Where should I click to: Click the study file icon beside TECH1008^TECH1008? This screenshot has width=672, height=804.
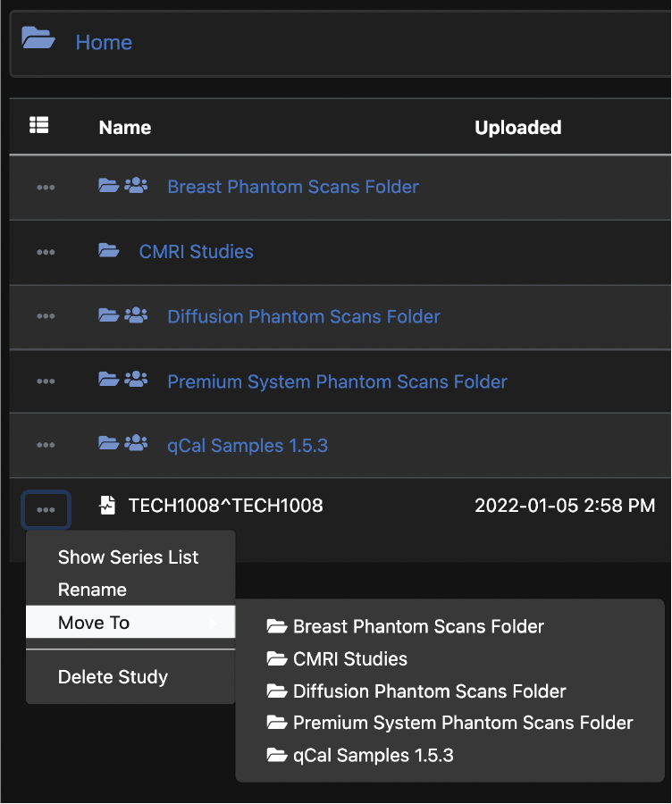pyautogui.click(x=107, y=507)
